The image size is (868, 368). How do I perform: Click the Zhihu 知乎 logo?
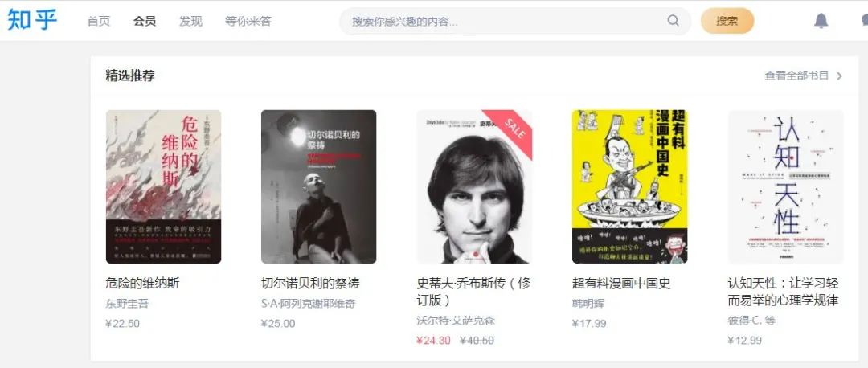[x=32, y=20]
